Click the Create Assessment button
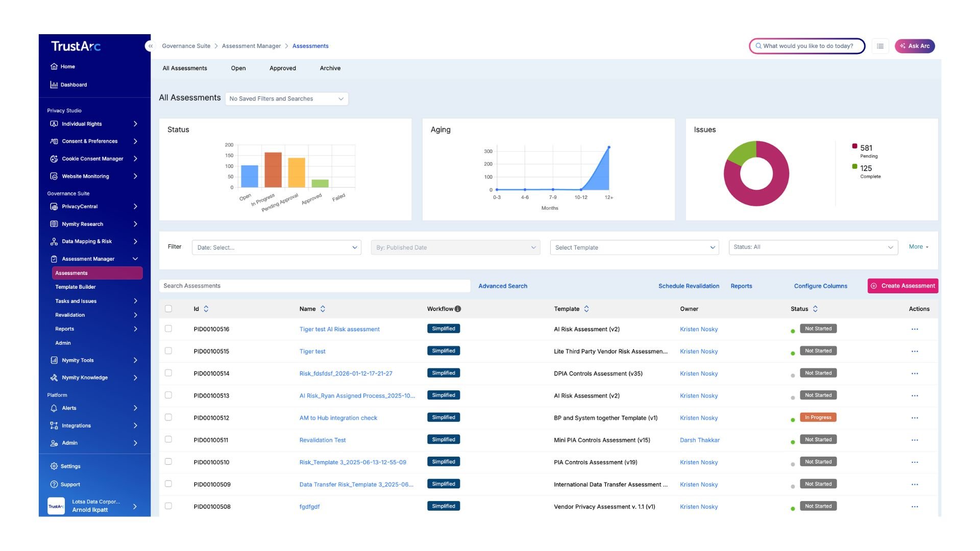The height and width of the screenshot is (551, 980). 902,286
